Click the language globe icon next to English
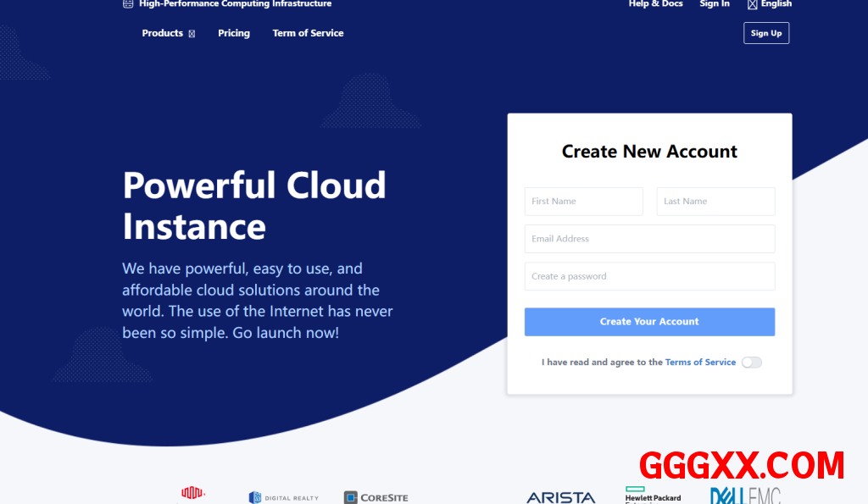Screen dimensions: 868x504 752,4
